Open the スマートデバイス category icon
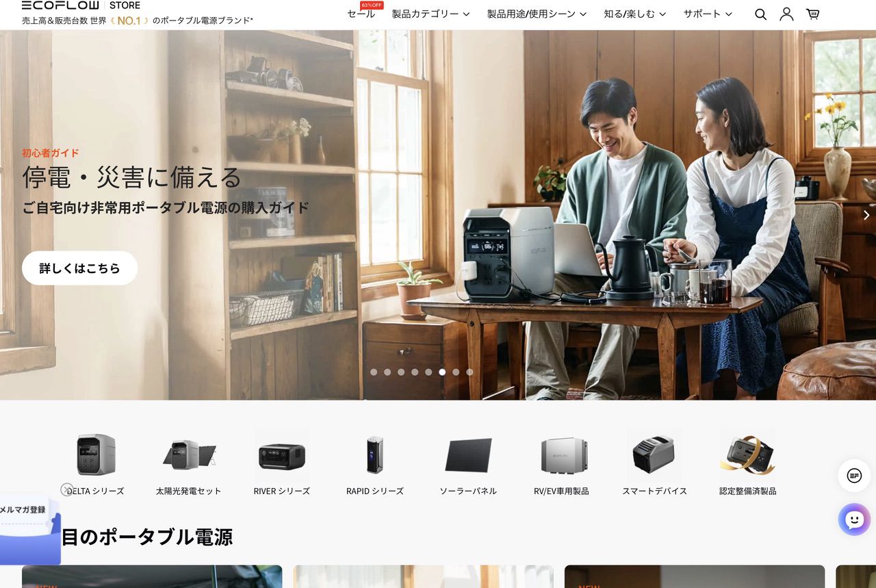The height and width of the screenshot is (588, 876). pyautogui.click(x=654, y=455)
